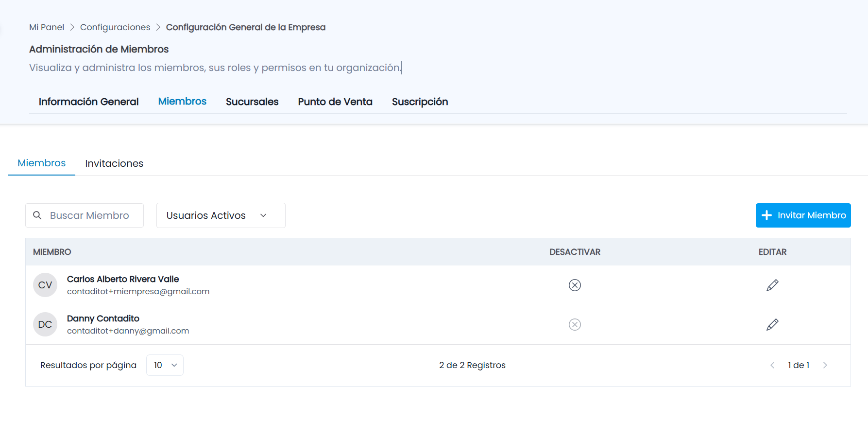
Task: Click the CV avatar circle
Action: click(45, 285)
